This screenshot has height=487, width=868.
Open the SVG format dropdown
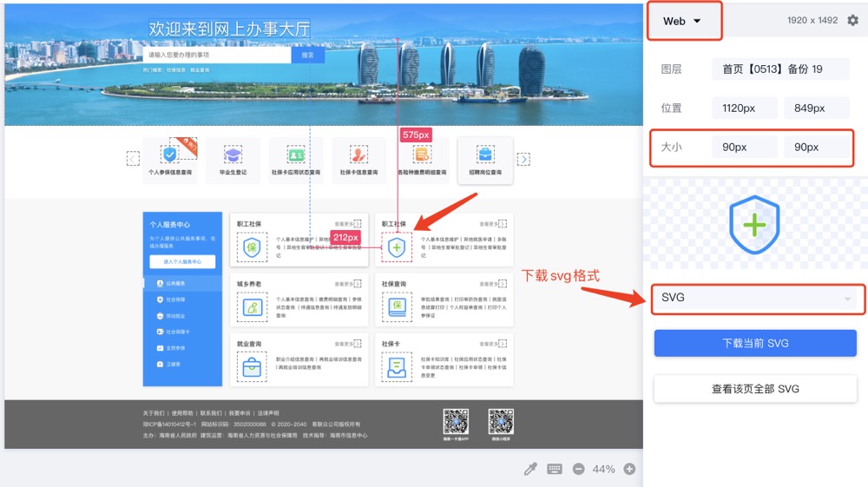(x=757, y=299)
